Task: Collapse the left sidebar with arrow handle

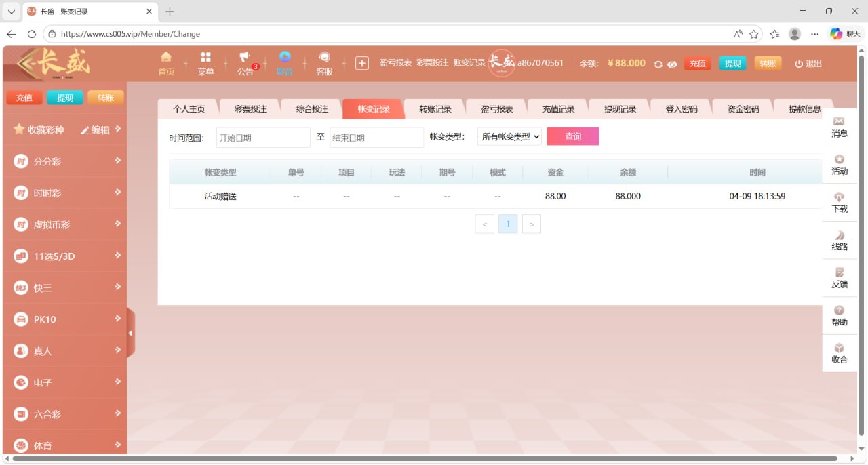Action: point(130,333)
